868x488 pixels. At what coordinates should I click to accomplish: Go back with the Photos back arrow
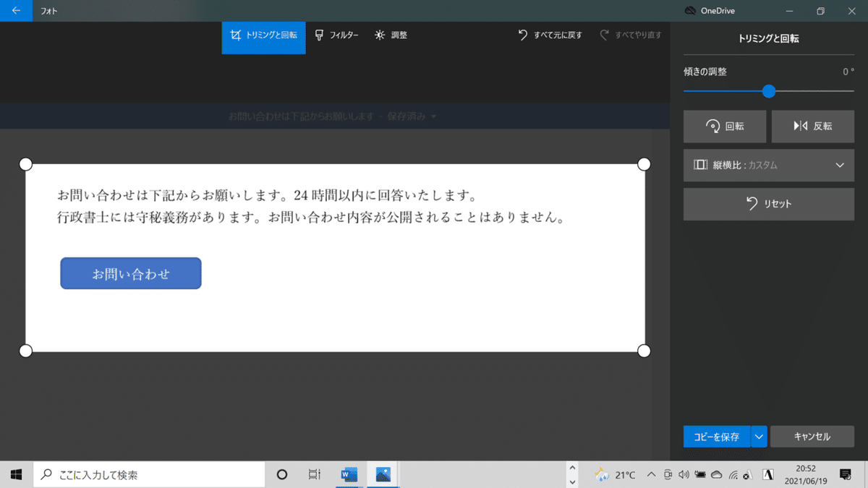click(14, 11)
